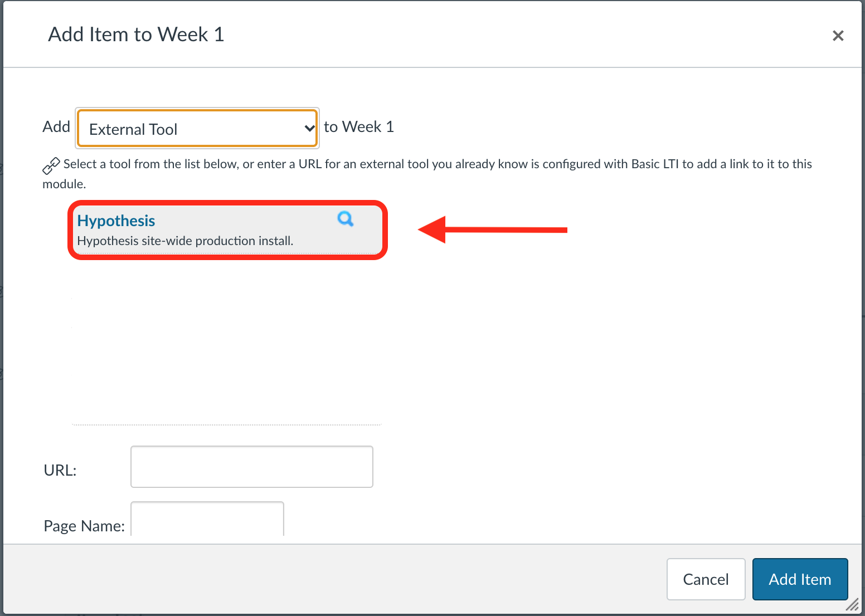Image resolution: width=865 pixels, height=616 pixels.
Task: Click the Hypothesis link
Action: tap(116, 221)
